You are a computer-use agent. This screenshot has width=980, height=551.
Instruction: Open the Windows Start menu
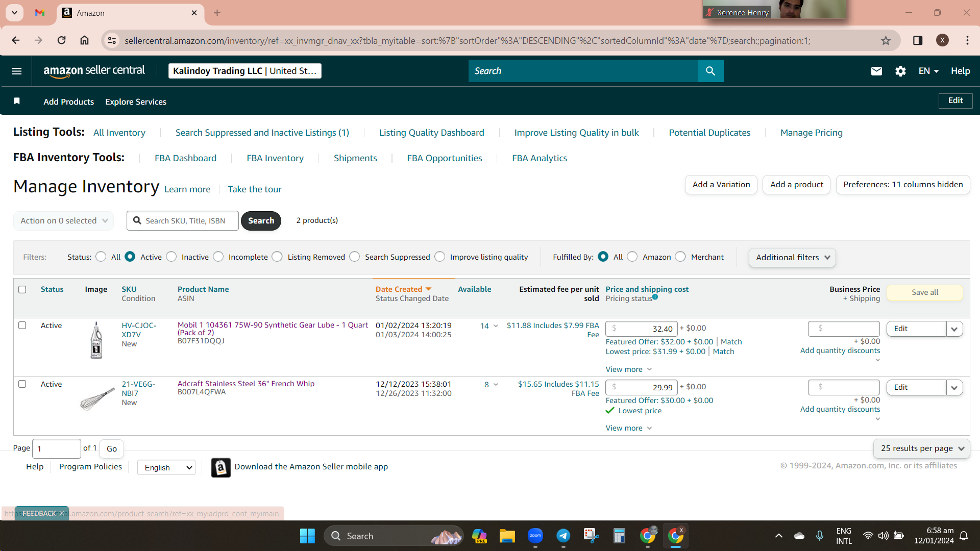click(x=307, y=536)
